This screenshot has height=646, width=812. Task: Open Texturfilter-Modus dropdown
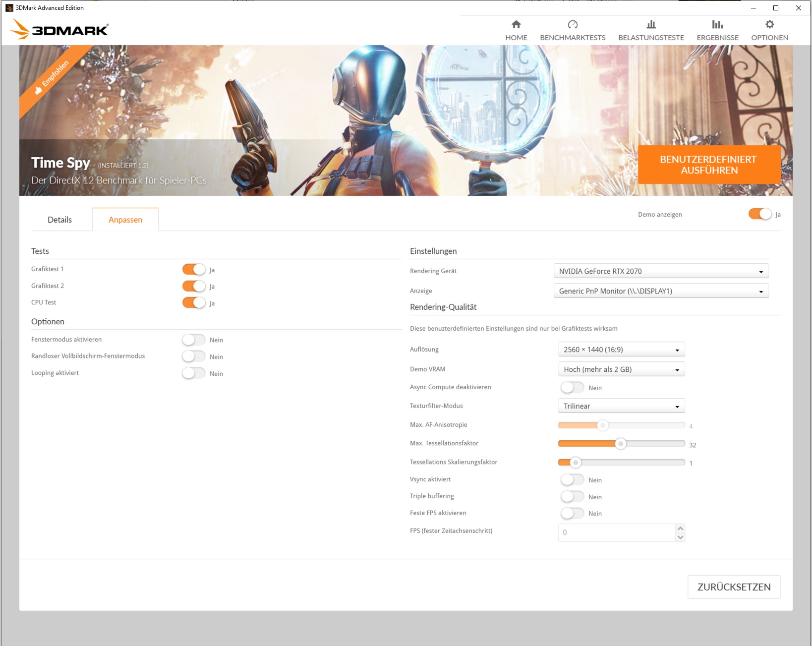pyautogui.click(x=621, y=406)
